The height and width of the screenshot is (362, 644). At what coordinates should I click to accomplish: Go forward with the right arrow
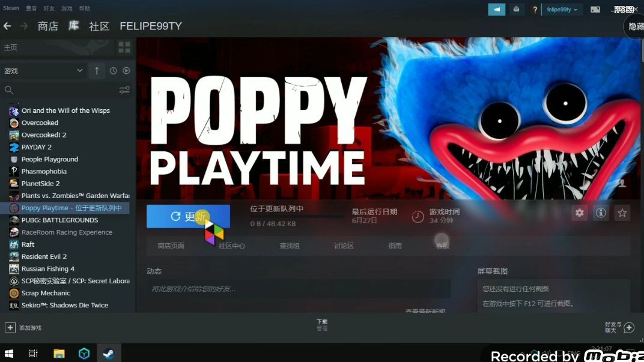click(x=24, y=26)
